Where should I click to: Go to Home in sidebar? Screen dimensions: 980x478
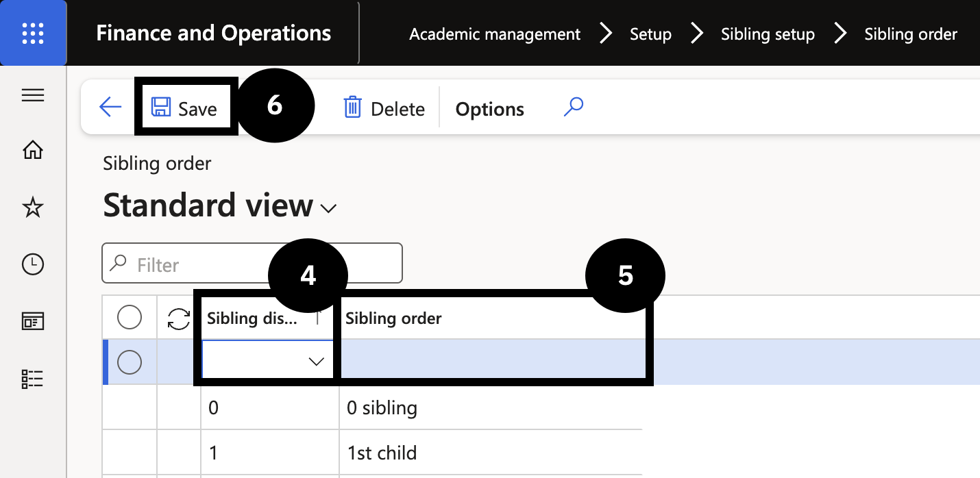coord(33,149)
